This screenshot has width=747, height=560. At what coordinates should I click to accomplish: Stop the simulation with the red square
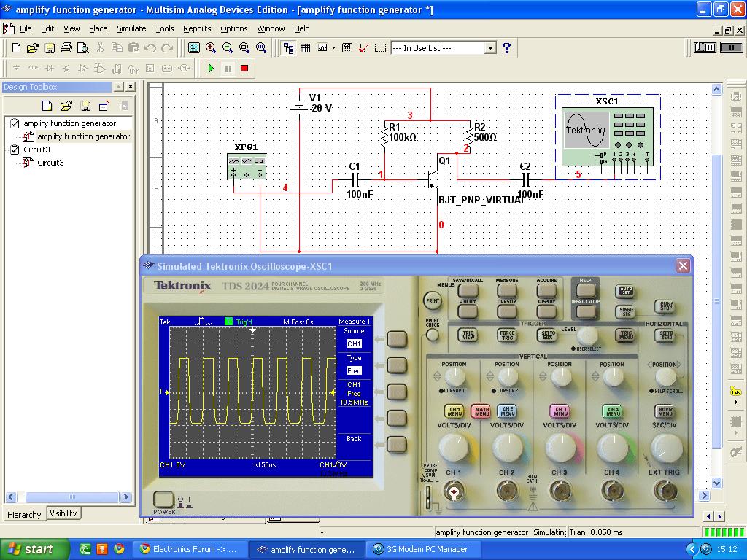click(244, 68)
